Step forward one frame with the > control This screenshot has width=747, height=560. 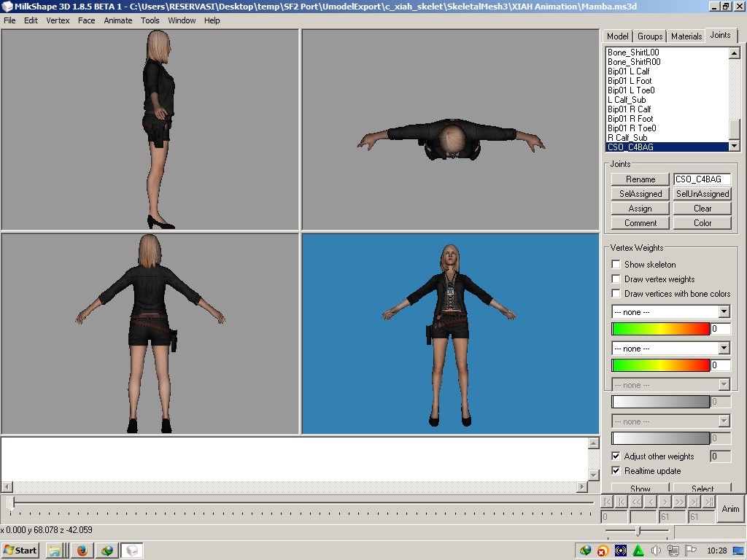[x=665, y=502]
